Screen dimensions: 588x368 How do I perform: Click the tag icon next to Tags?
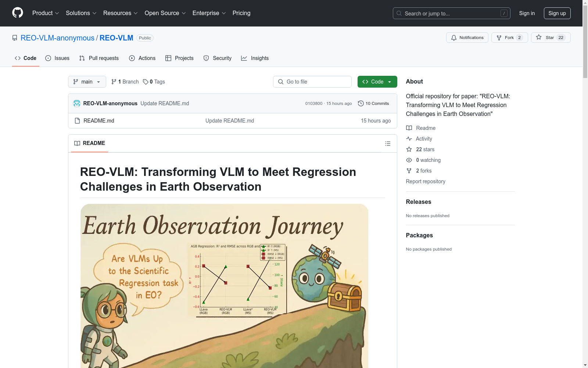(x=146, y=82)
